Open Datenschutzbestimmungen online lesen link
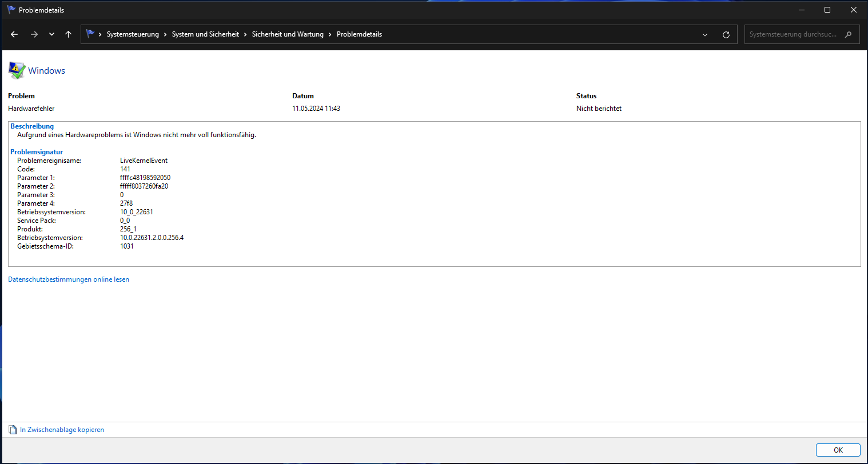The width and height of the screenshot is (868, 464). [x=69, y=279]
